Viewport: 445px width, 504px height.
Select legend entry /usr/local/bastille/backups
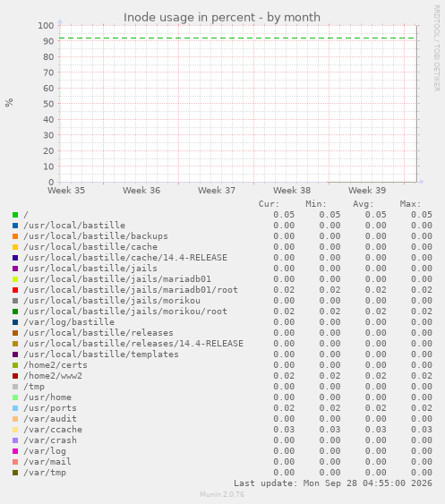[96, 236]
